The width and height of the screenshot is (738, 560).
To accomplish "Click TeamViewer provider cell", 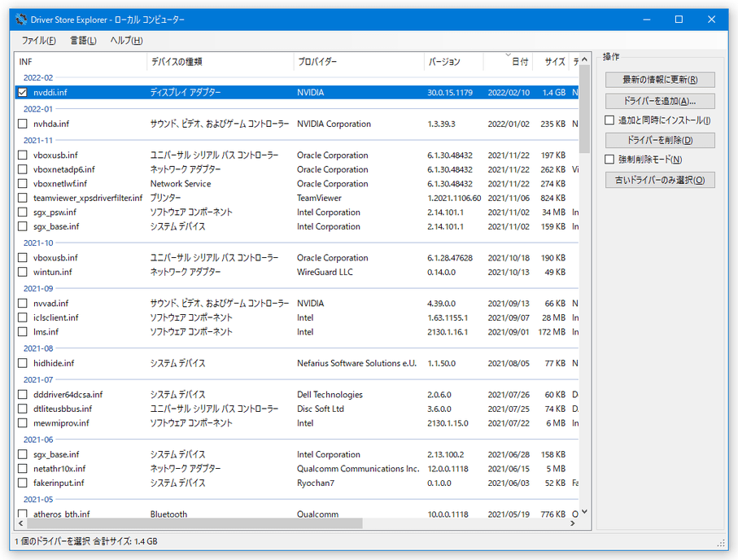I will [319, 198].
